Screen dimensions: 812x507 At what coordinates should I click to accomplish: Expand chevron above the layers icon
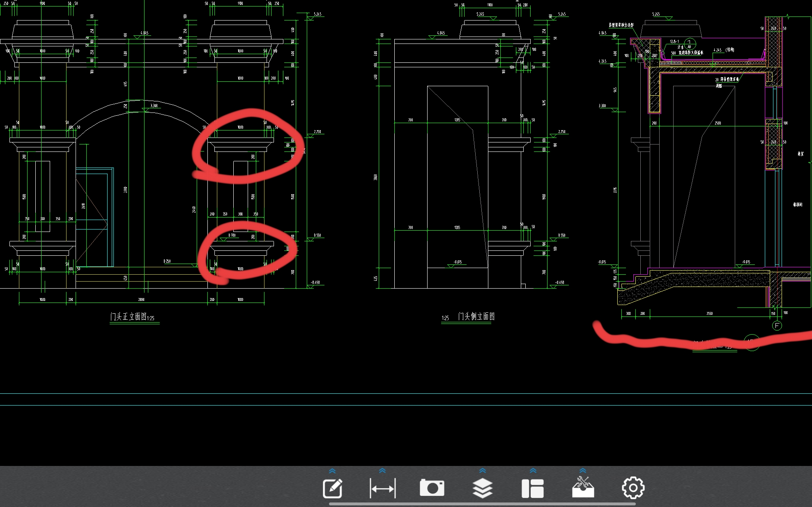pos(483,470)
